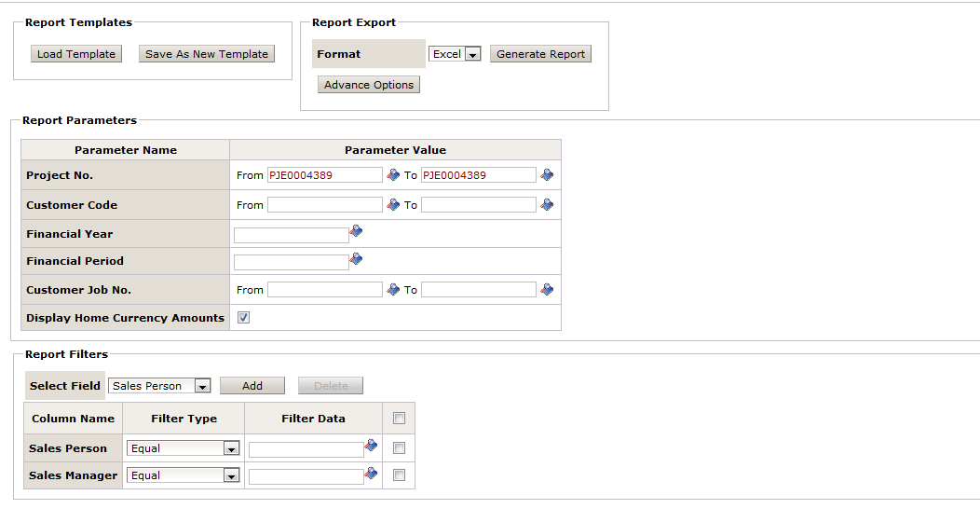
Task: Focus the Customer Code To input field
Action: point(479,204)
